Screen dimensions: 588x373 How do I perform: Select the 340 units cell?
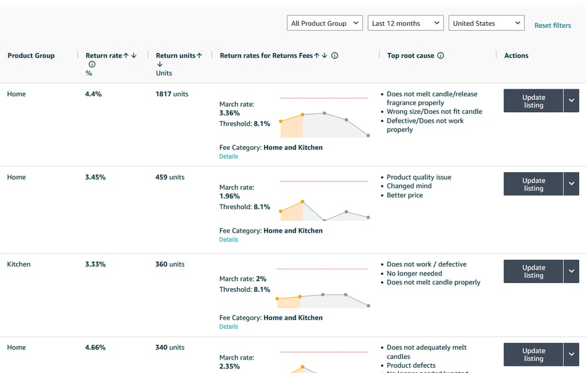point(170,348)
